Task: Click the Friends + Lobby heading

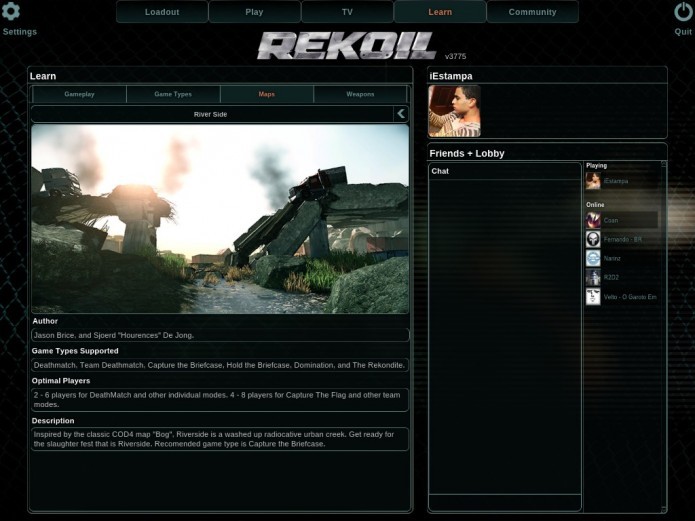Action: (467, 153)
